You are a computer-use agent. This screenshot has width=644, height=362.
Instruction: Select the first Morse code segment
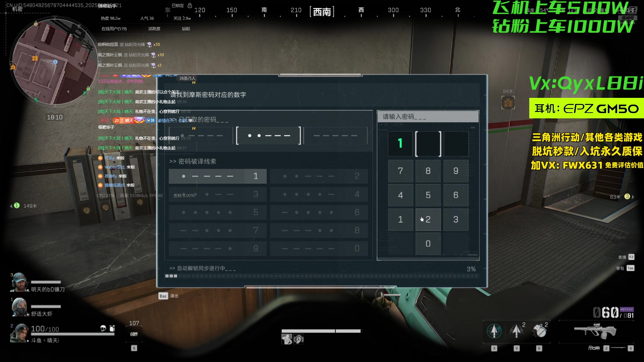(x=201, y=135)
